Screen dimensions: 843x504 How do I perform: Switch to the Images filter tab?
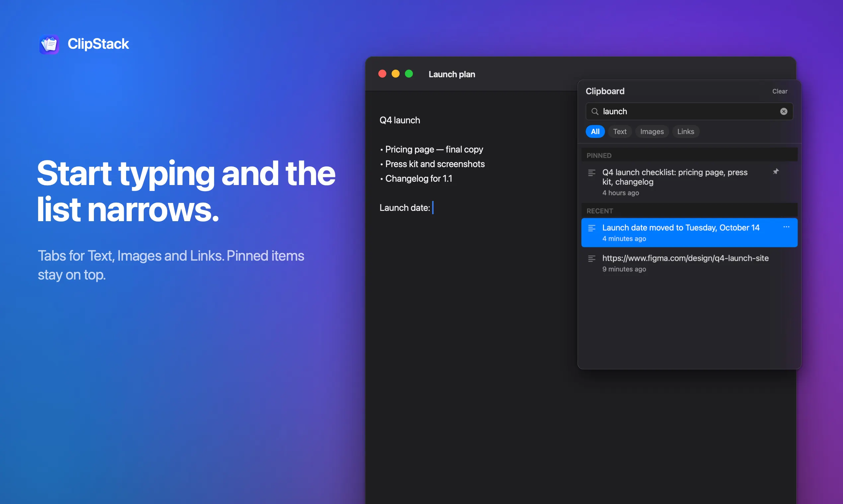(x=652, y=131)
